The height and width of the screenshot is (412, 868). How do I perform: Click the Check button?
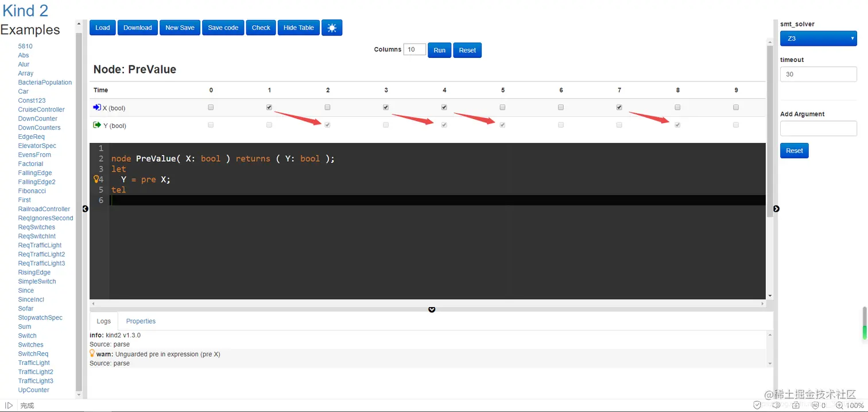pos(261,28)
